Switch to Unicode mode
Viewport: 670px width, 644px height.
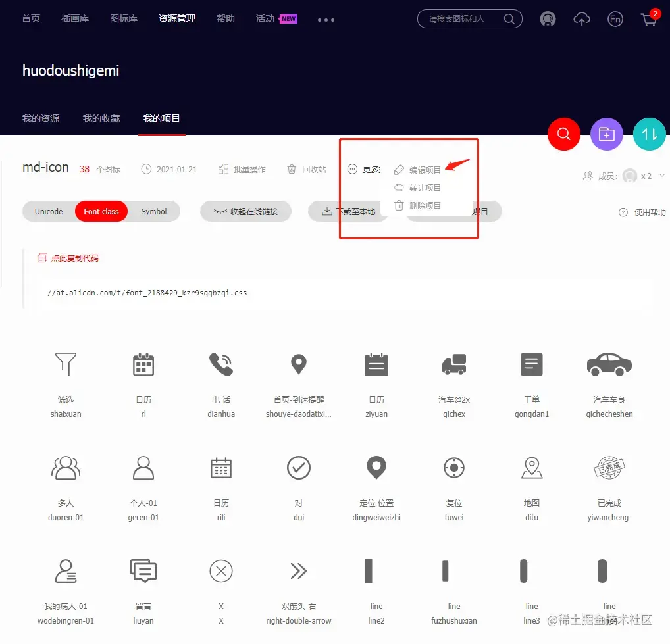tap(49, 211)
